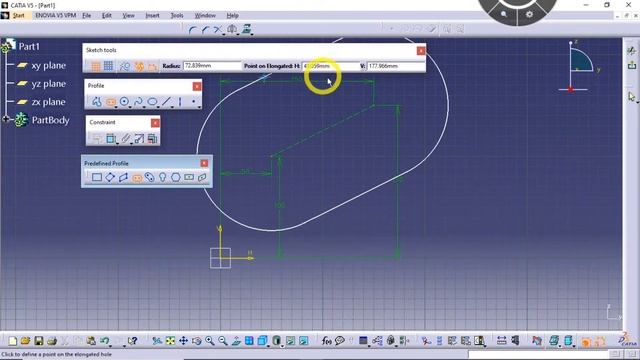Image resolution: width=640 pixels, height=360 pixels.
Task: Select the Axis tool in Profile toolbar
Action: click(180, 101)
